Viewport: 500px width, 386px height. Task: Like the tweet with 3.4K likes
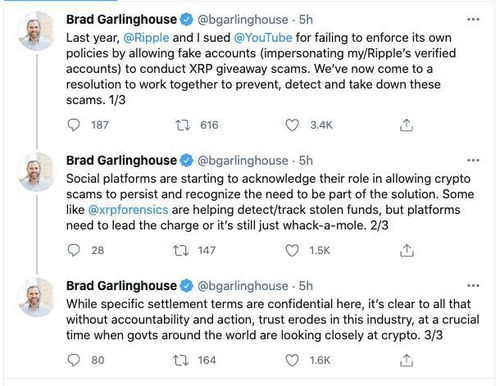(292, 125)
